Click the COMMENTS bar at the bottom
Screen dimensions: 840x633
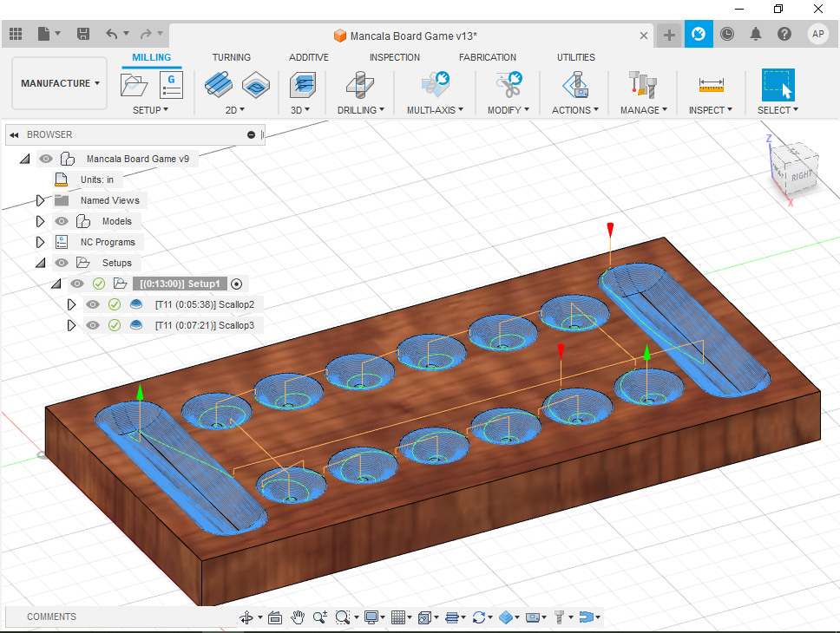[51, 617]
